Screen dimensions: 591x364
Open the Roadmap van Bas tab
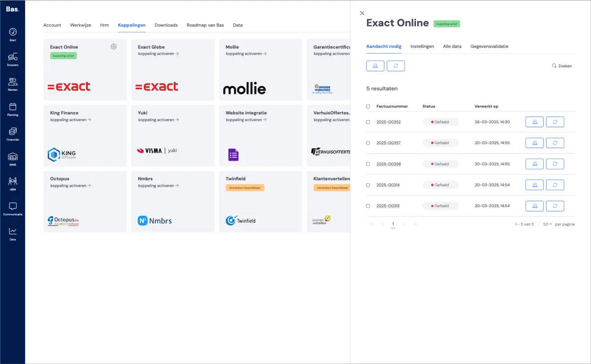click(x=205, y=25)
